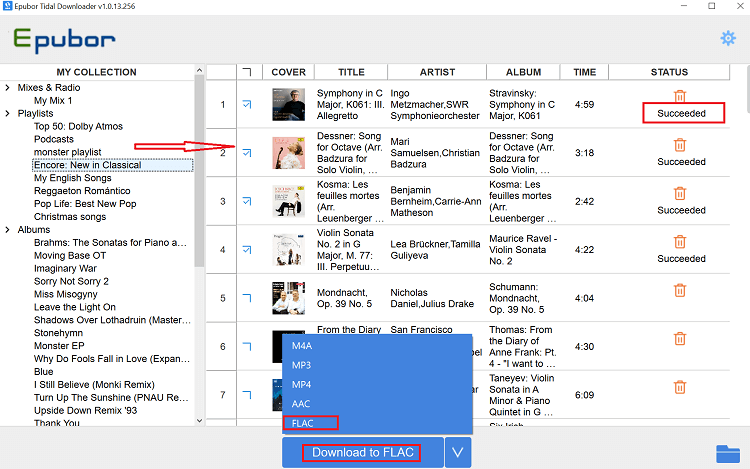Sort by the TIME column header
Screen dimensions: 750x469
point(585,72)
